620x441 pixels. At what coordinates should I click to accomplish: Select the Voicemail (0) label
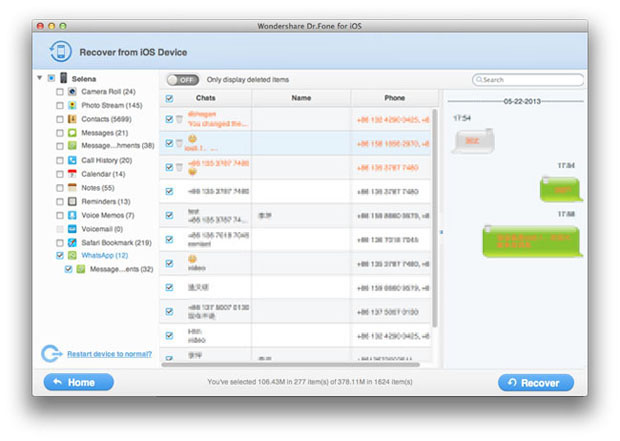(102, 229)
